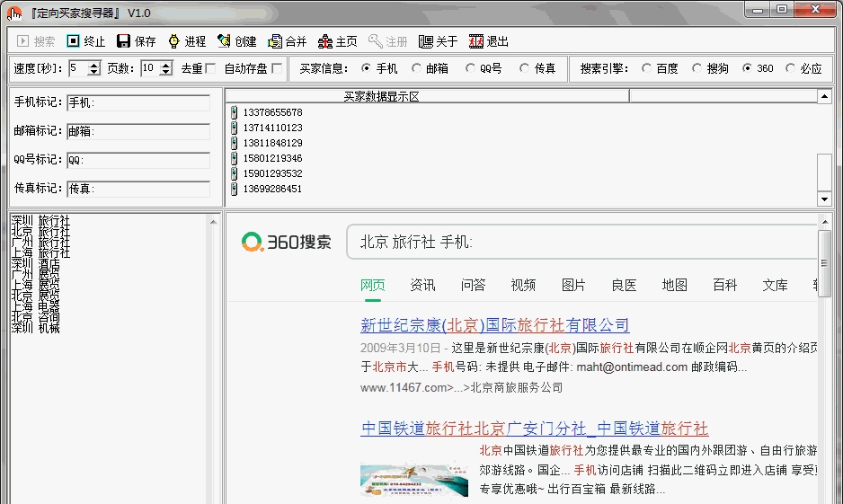Click up arrow of buyer data list scrollbar

[824, 97]
